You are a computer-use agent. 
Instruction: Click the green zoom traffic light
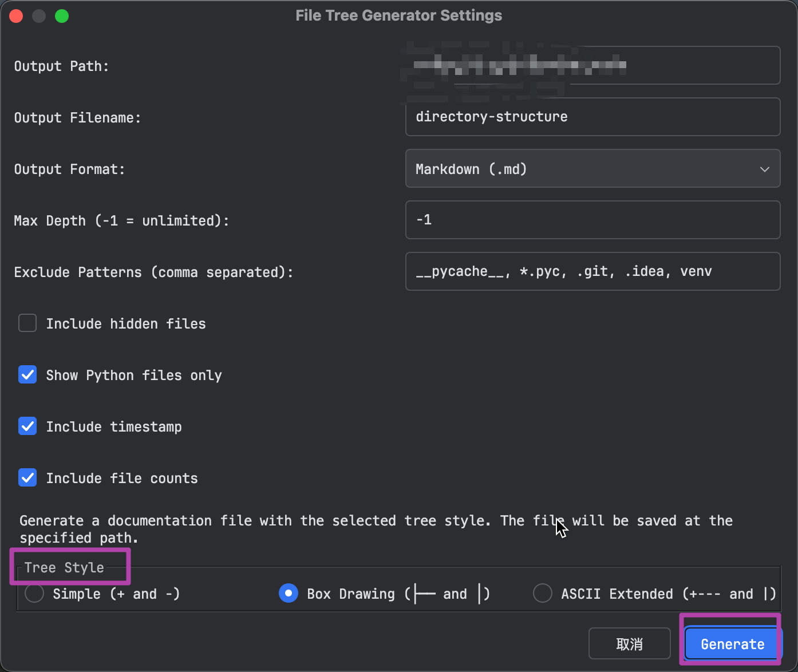(x=61, y=15)
